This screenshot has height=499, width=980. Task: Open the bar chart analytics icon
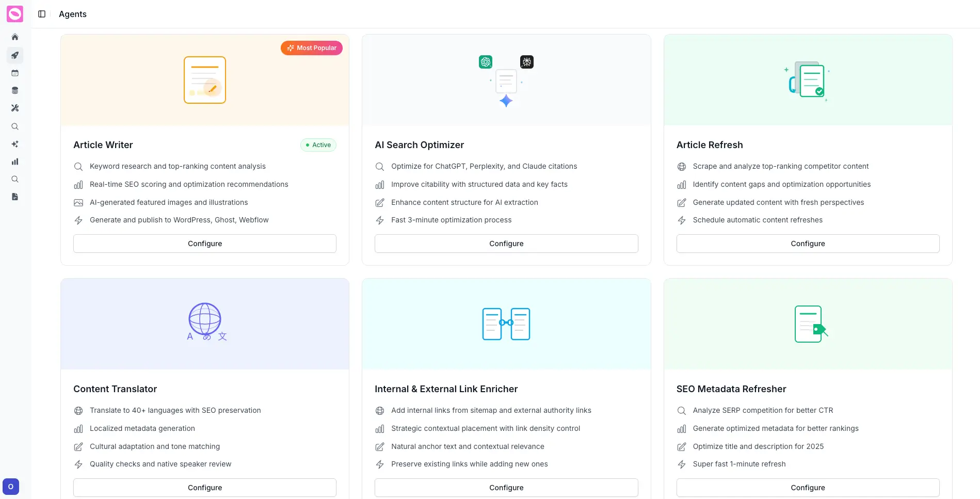[x=15, y=162]
